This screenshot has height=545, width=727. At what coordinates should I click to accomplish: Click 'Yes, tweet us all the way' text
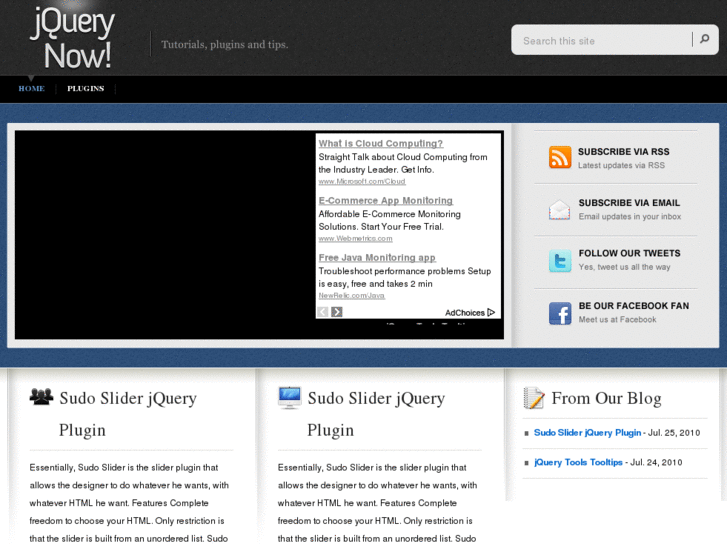tap(625, 267)
